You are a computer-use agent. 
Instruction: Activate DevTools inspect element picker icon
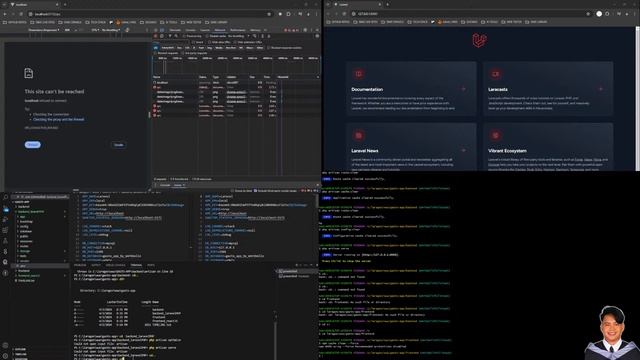coord(156,30)
